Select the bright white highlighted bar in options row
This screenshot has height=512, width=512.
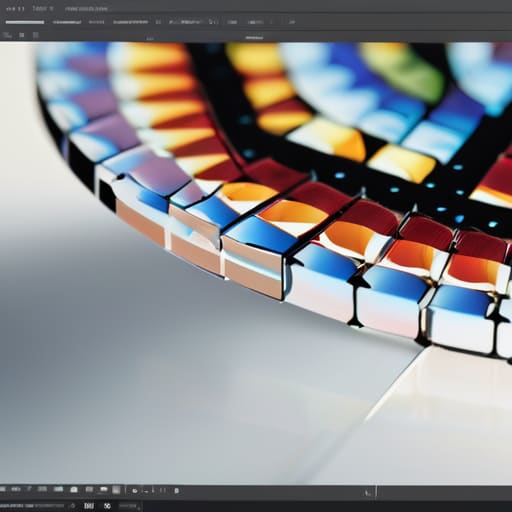click(25, 22)
